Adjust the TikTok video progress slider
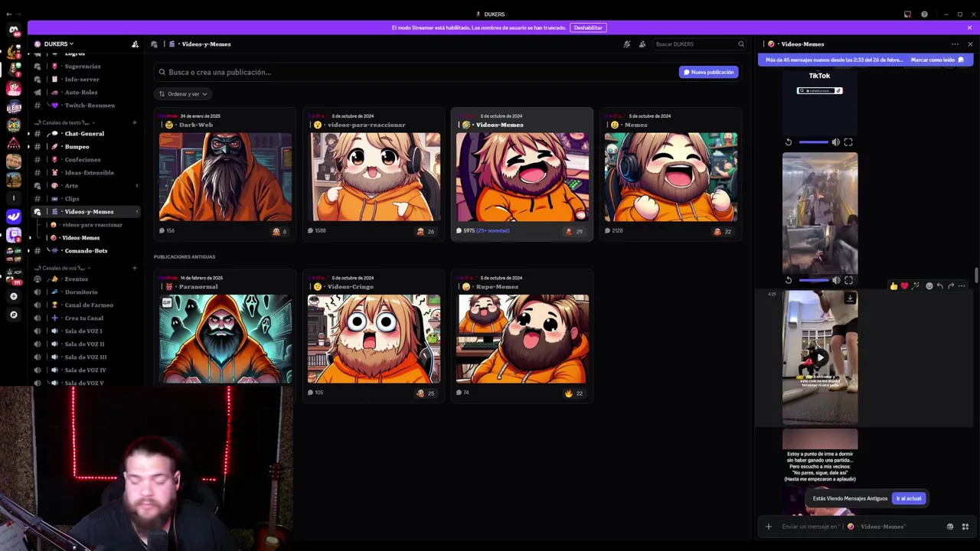 (813, 142)
